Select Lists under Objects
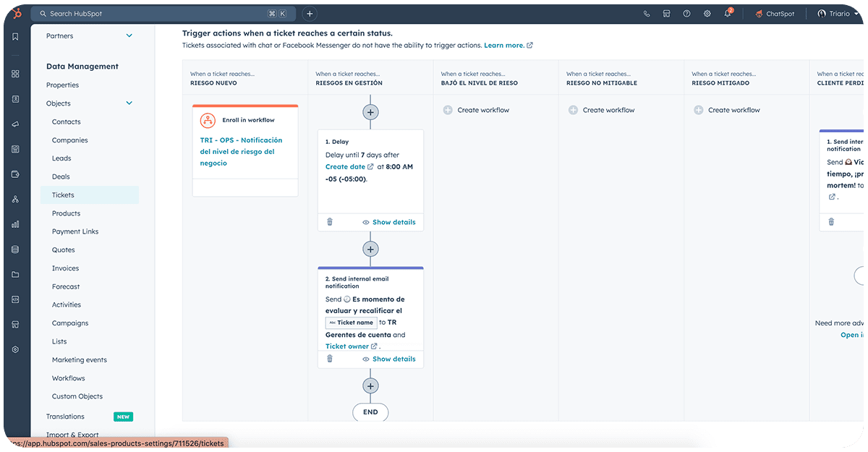Screen dimensions: 868x452 (59, 341)
